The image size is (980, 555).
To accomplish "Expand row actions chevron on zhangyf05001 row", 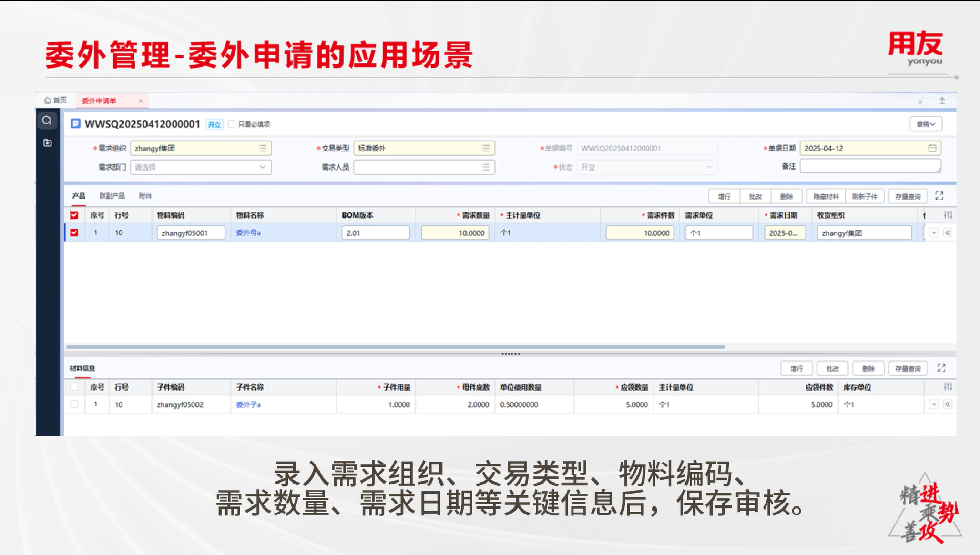I will tap(934, 233).
